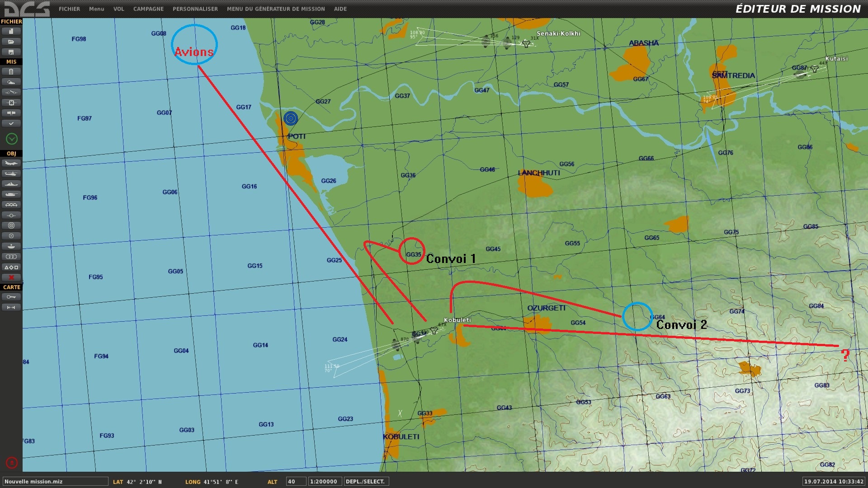Viewport: 868px width, 488px height.
Task: Select the distance ruler measurement tool
Action: [11, 307]
